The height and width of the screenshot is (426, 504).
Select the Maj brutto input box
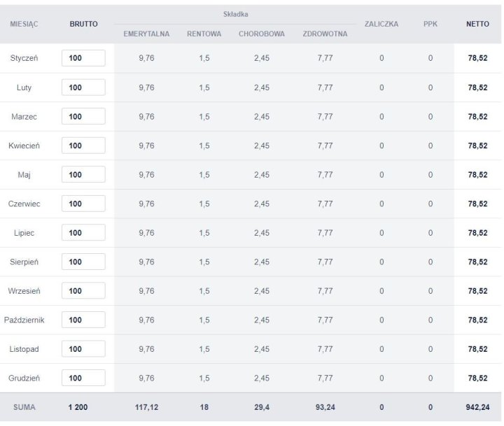tap(83, 175)
